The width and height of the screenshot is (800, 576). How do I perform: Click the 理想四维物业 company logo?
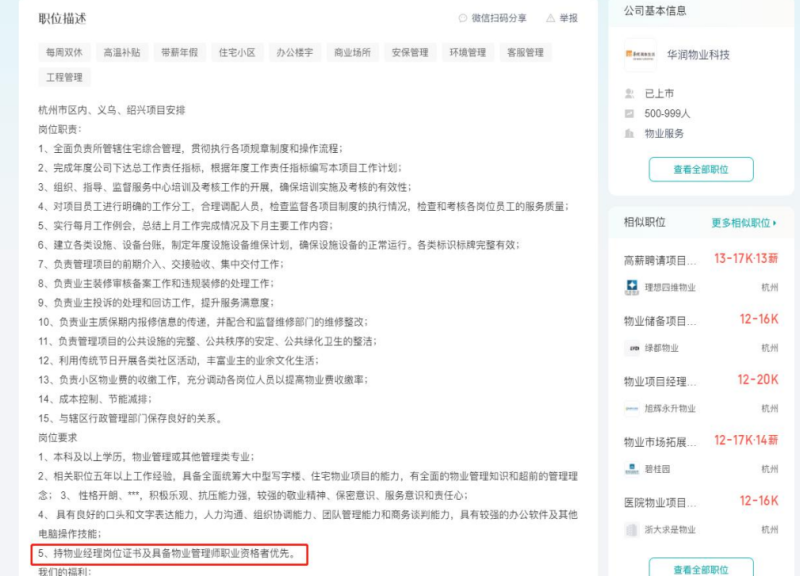pos(632,288)
